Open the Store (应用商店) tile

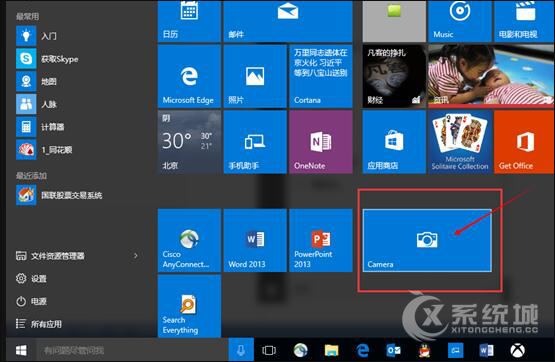(394, 142)
